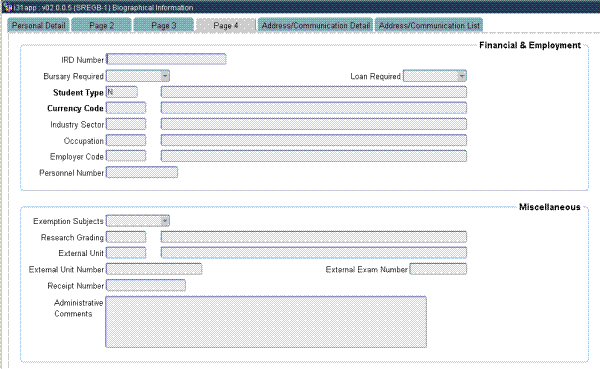
Task: Click the Research Grading code field
Action: point(126,237)
